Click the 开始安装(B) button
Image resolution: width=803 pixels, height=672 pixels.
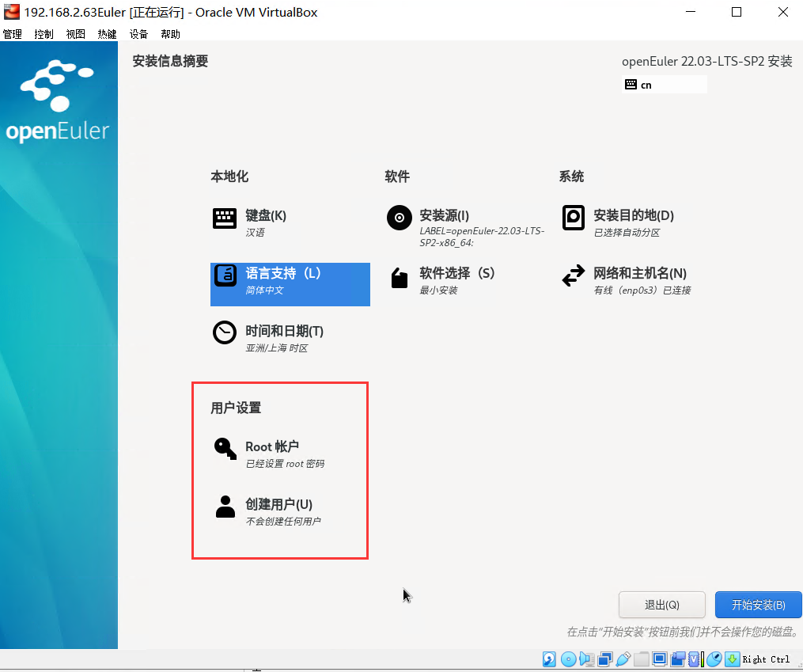click(x=758, y=605)
